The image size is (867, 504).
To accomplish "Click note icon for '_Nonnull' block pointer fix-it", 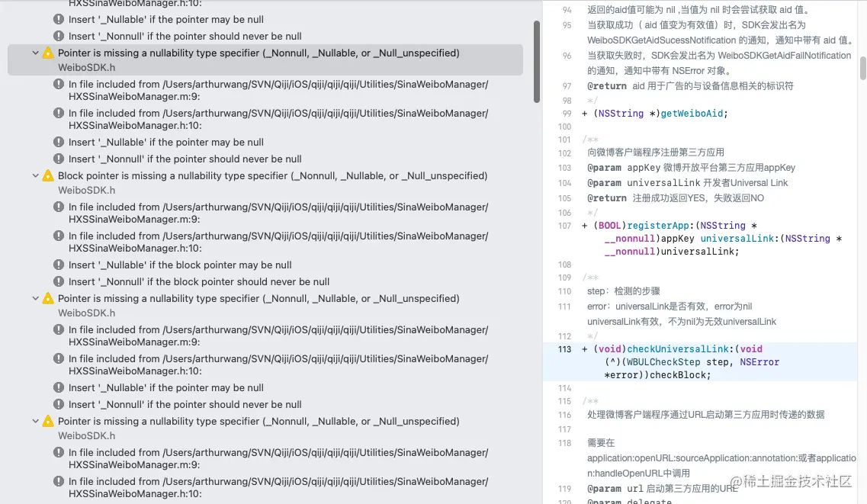I will point(59,281).
